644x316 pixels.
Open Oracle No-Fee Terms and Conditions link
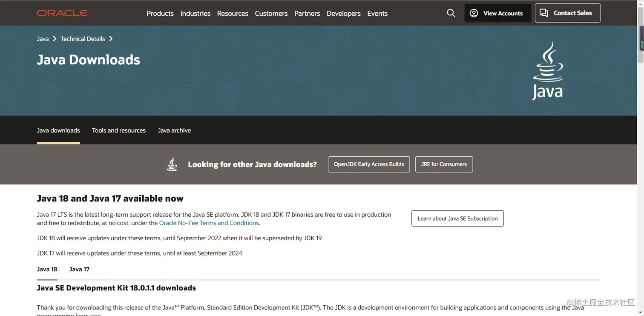click(x=209, y=223)
